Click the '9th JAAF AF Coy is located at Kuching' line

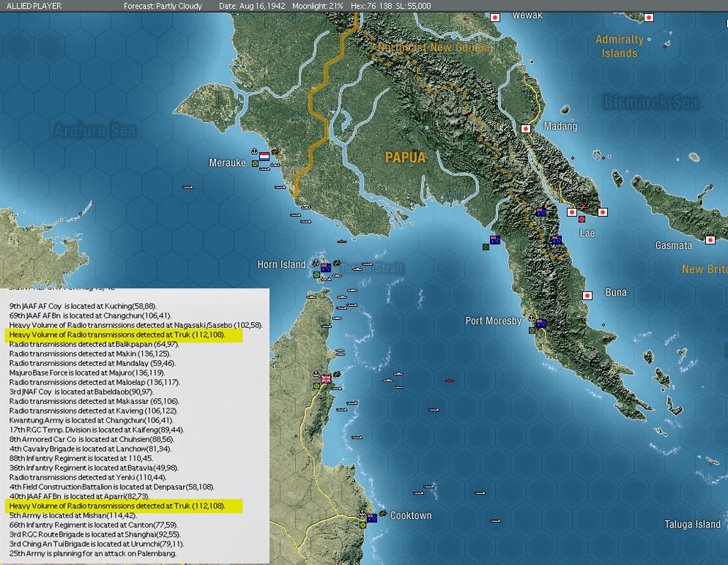(x=83, y=306)
